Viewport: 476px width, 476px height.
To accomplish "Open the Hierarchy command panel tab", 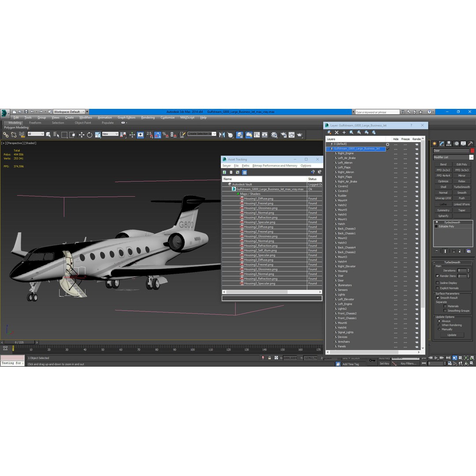I will pyautogui.click(x=449, y=143).
